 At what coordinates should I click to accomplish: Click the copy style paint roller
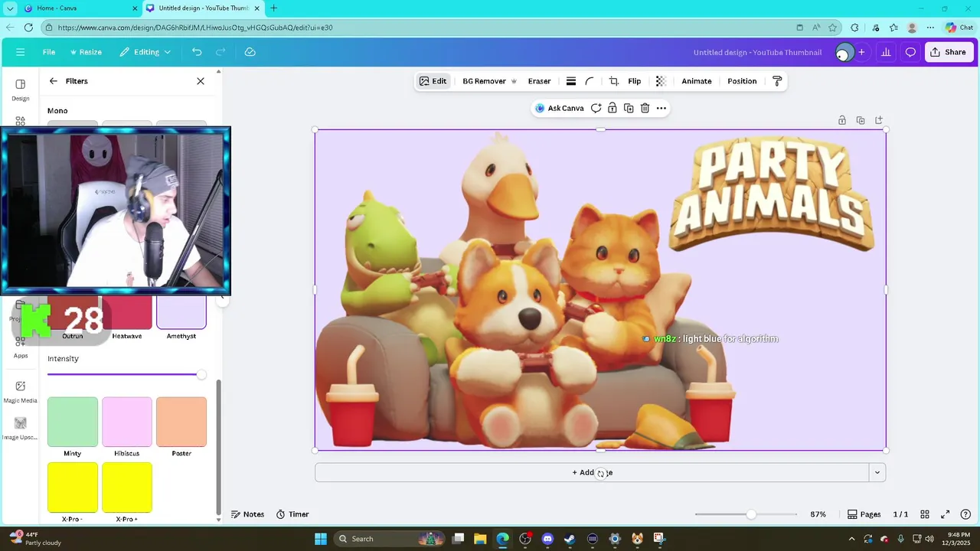[x=777, y=81]
